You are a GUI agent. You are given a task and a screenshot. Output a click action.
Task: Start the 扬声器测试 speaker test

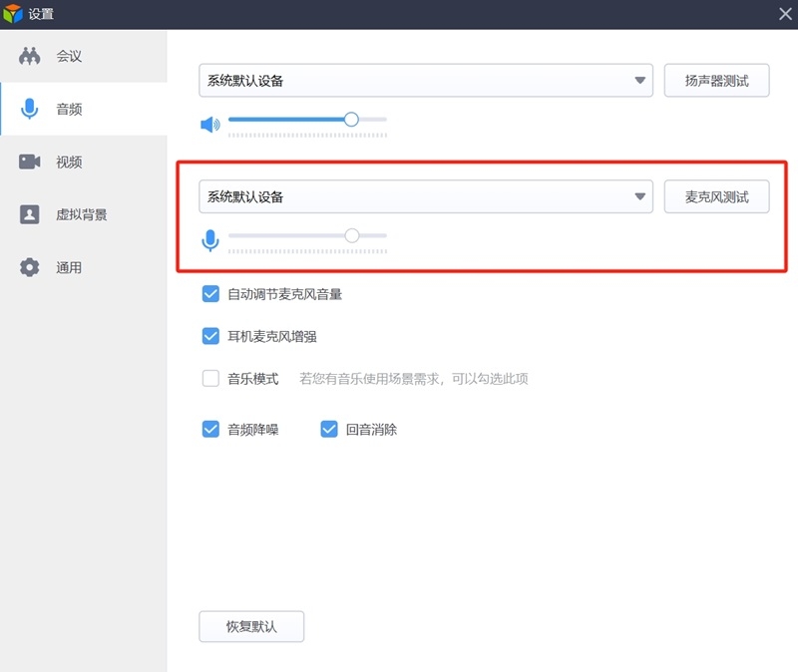coord(716,80)
